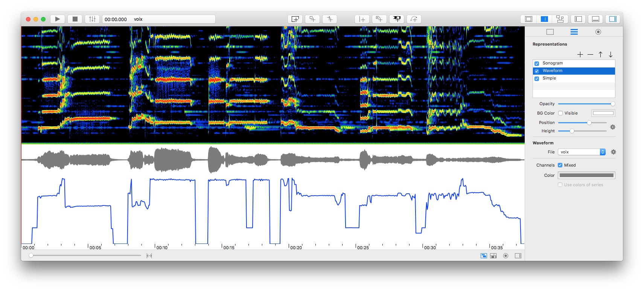This screenshot has width=644, height=291.
Task: Click the add marker bar-plus toolbar icon
Action: point(362,19)
